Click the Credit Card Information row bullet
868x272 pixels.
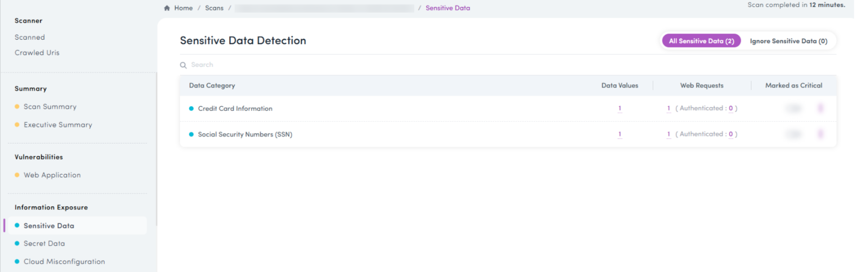click(x=191, y=108)
